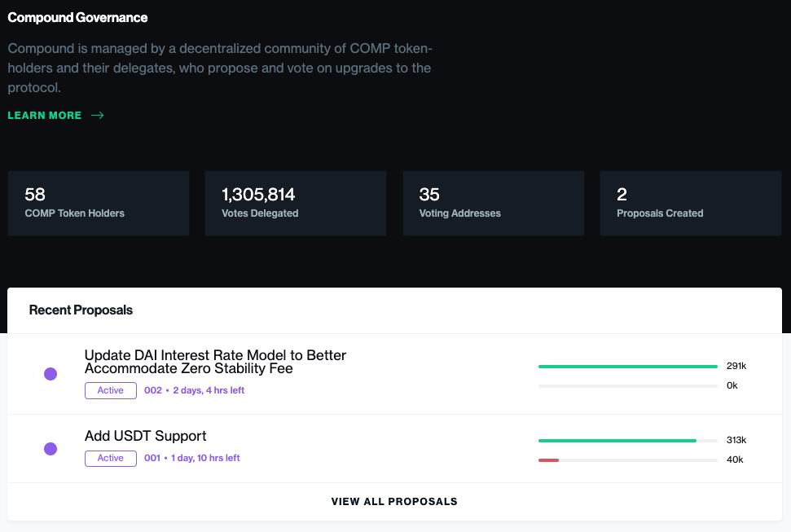This screenshot has height=532, width=791.
Task: Select the 1,305,814 Votes Delegated card
Action: (x=296, y=204)
